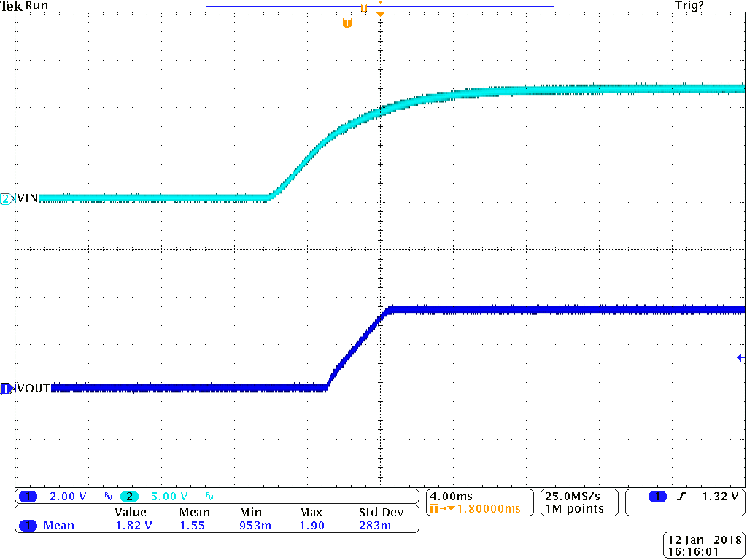This screenshot has height=560, width=747.
Task: Select the rising edge trigger slope symbol
Action: [681, 496]
